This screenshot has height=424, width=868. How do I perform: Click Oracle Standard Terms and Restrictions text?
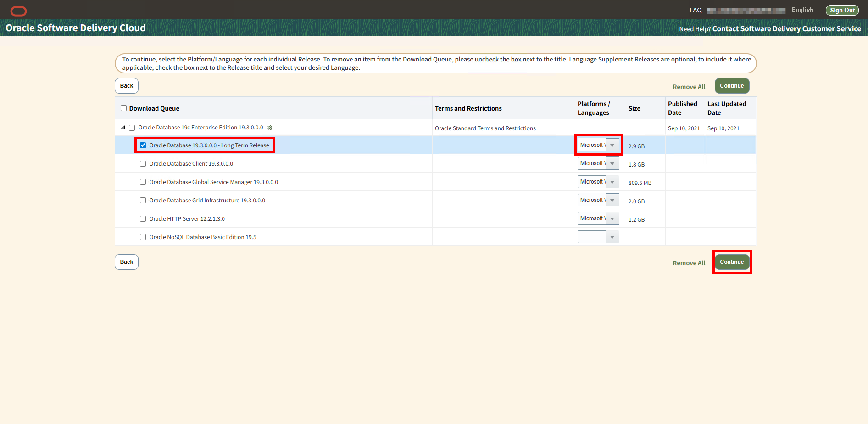pyautogui.click(x=485, y=128)
